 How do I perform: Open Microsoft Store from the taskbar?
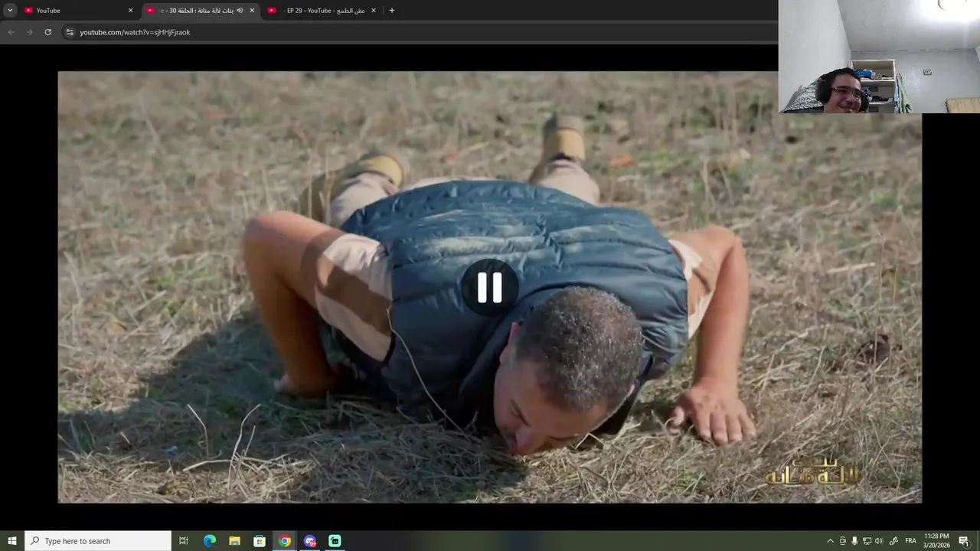tap(260, 541)
